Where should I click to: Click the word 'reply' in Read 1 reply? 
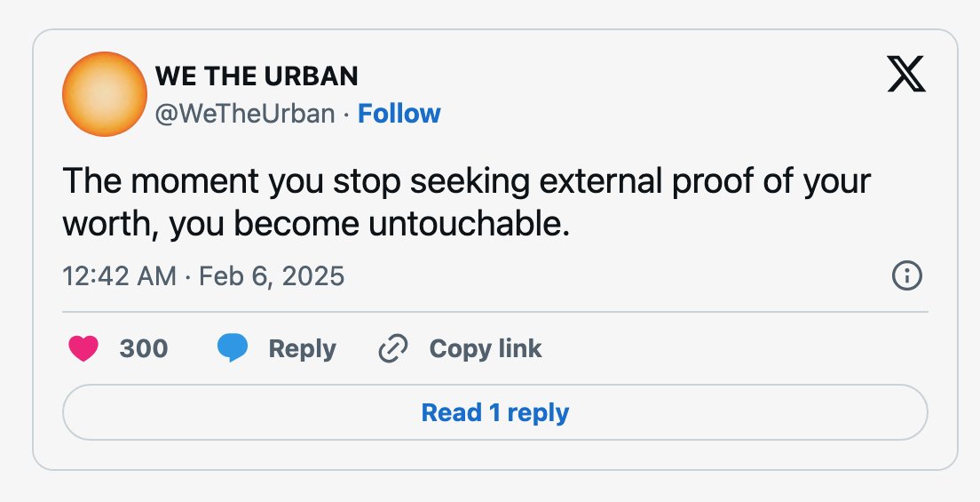click(538, 413)
